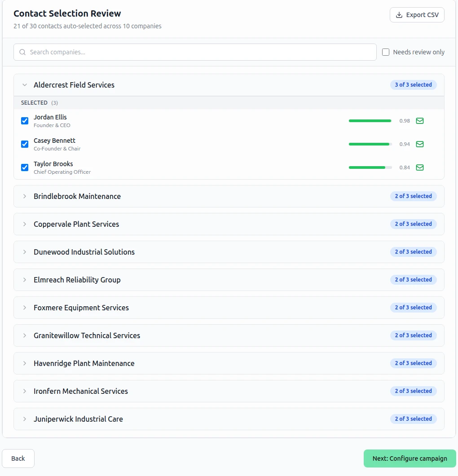Screen dimensions: 458x476
Task: Collapse Aldercrest Field Services section
Action: pos(25,85)
